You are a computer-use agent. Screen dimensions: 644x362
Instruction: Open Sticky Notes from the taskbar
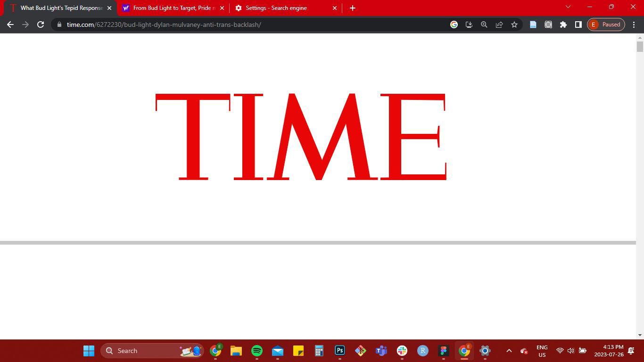[298, 351]
